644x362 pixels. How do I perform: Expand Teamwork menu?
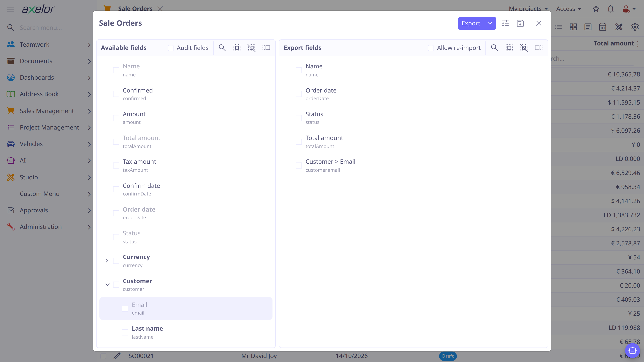point(49,44)
